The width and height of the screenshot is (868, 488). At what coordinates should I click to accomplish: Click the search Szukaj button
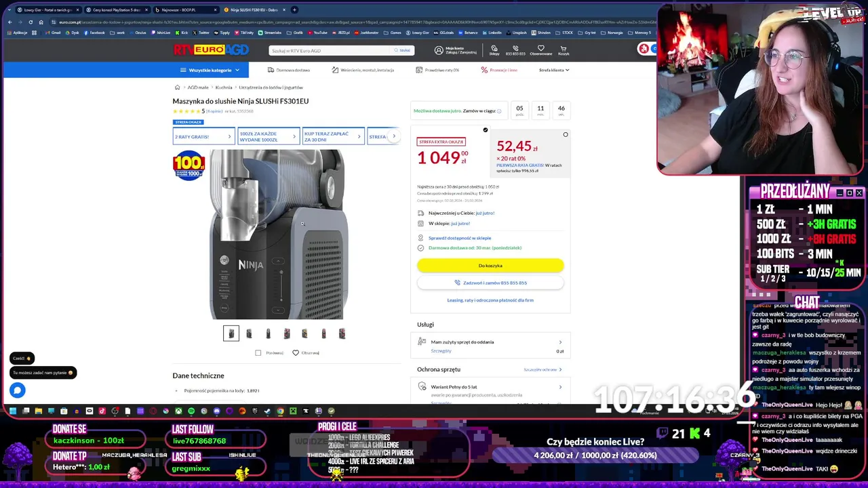pos(402,50)
